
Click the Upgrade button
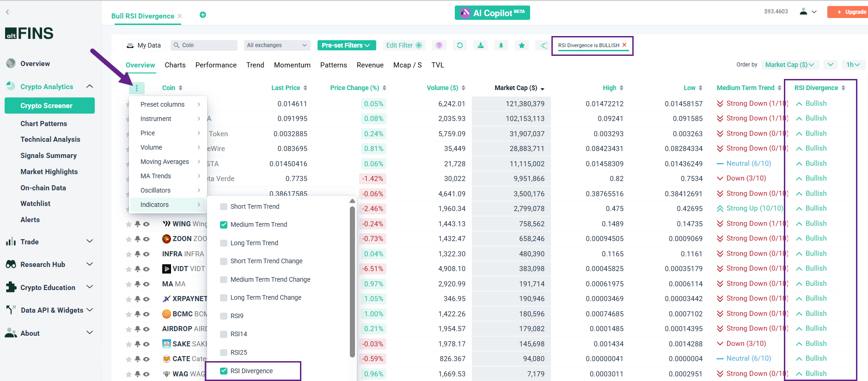pyautogui.click(x=850, y=12)
